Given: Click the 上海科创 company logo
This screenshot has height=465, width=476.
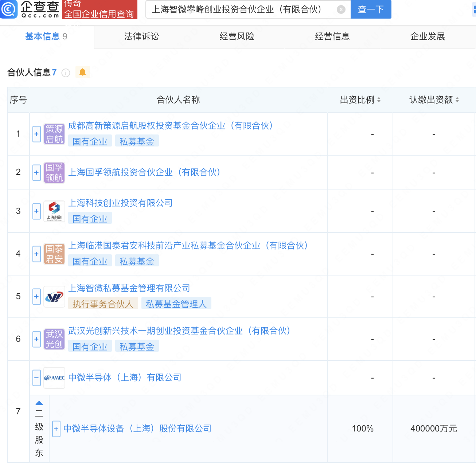Looking at the screenshot, I should point(54,211).
